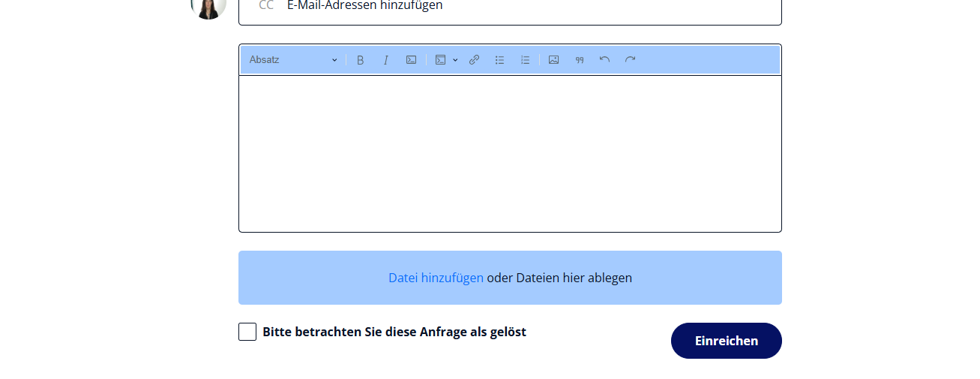Insert an image into the message
Image resolution: width=980 pixels, height=379 pixels.
pyautogui.click(x=553, y=60)
